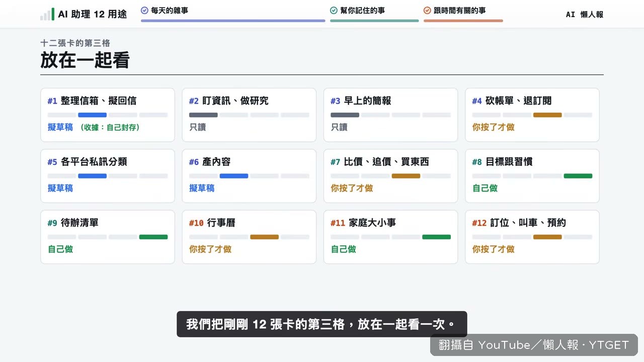
Task: Select card #1 整理信箱、擬回信
Action: point(108,115)
